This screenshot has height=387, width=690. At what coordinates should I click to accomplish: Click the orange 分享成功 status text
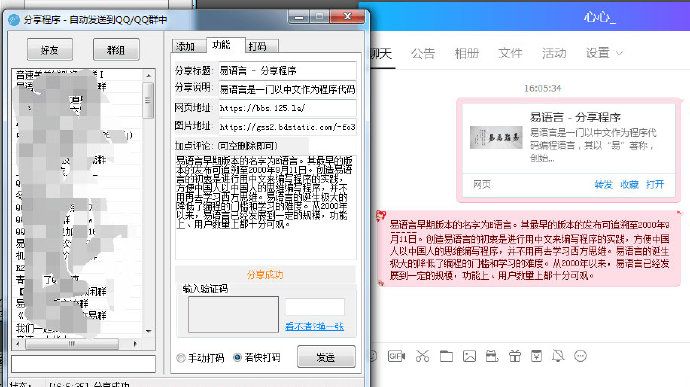(x=265, y=275)
